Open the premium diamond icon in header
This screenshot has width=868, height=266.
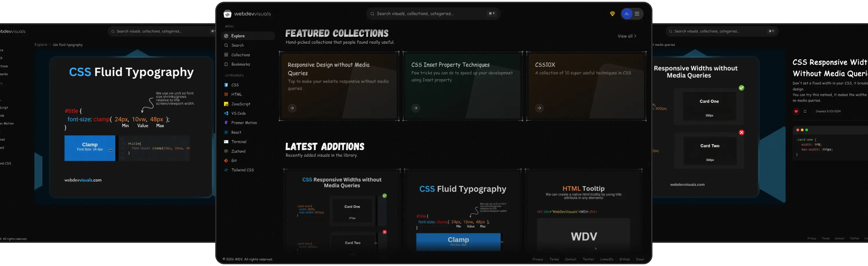[x=612, y=14]
